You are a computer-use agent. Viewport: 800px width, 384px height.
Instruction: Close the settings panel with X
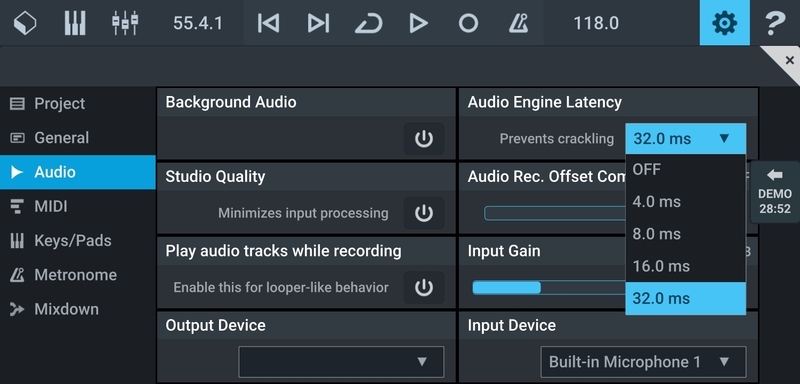[790, 60]
